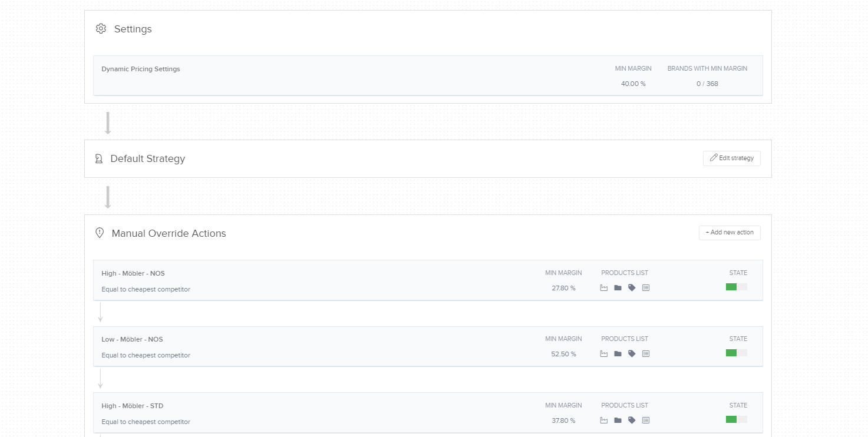Image resolution: width=868 pixels, height=437 pixels.
Task: Toggle state of High - Möbler - NOS action
Action: (x=737, y=287)
